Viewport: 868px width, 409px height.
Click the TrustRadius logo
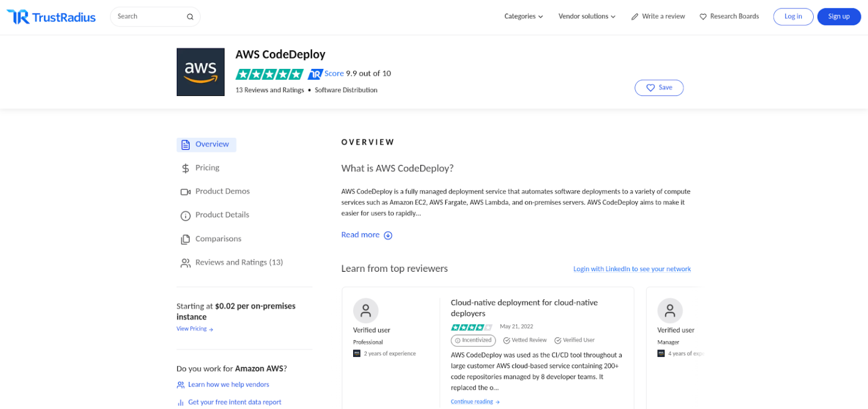tap(50, 16)
